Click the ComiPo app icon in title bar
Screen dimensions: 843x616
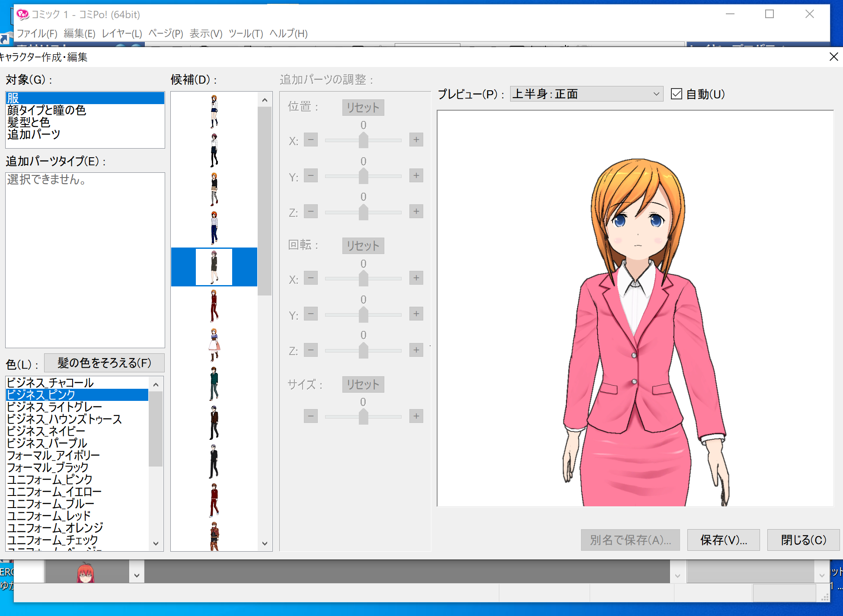22,14
